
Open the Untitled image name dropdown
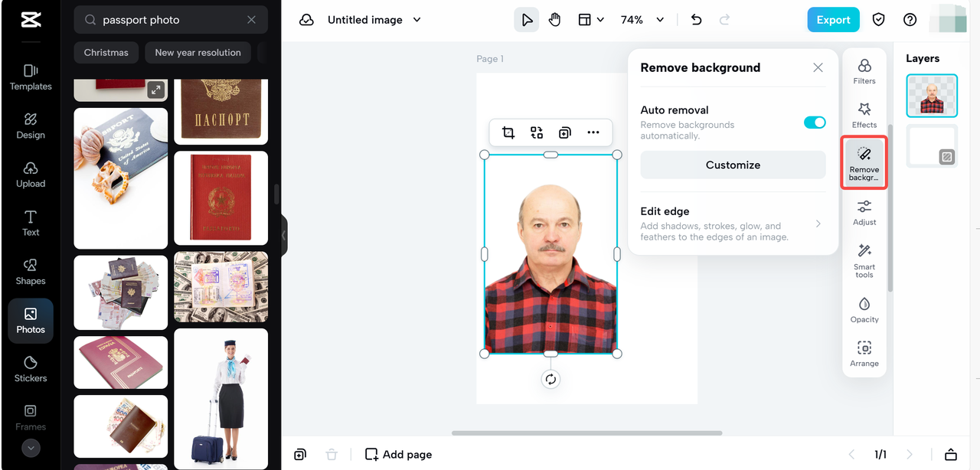374,20
